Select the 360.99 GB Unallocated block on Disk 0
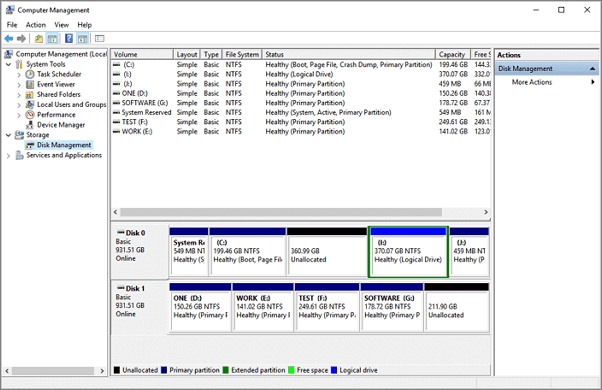The width and height of the screenshot is (602, 390). (327, 252)
